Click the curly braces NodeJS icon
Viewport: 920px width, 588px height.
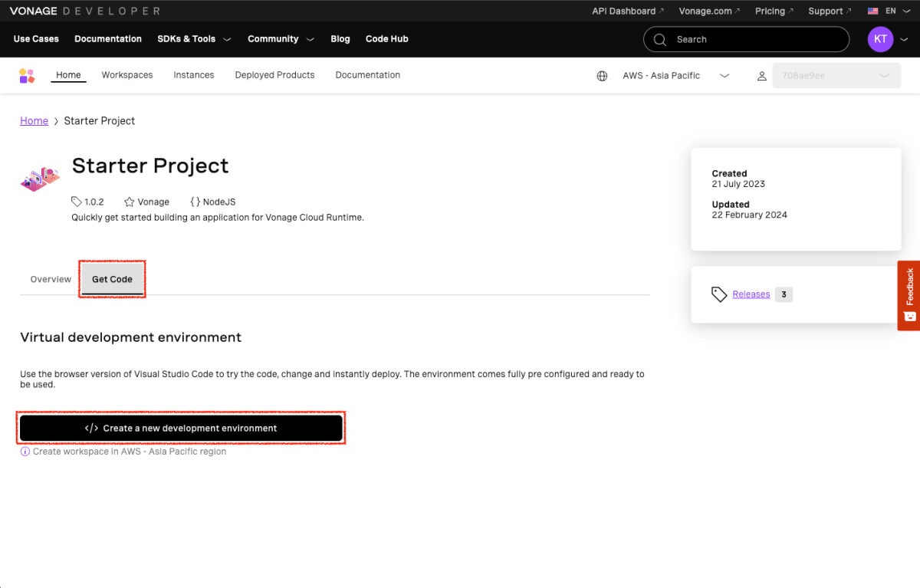pos(195,202)
